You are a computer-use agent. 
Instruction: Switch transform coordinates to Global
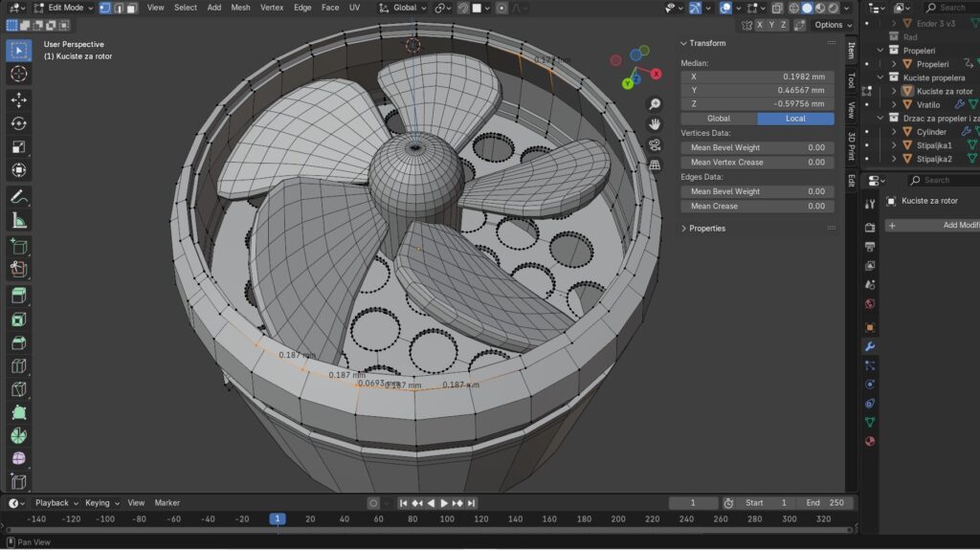click(719, 118)
